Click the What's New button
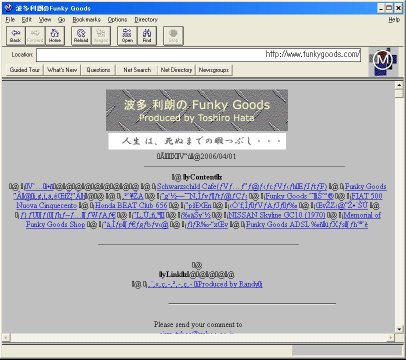 point(62,70)
